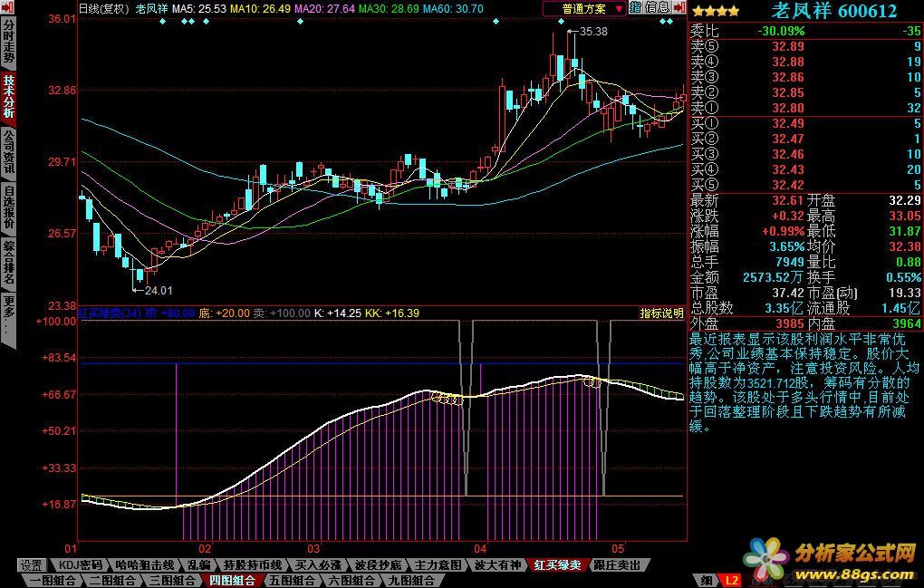This screenshot has height=588, width=924.
Task: Click the 换手 0.55% turnover value
Action: [x=903, y=277]
